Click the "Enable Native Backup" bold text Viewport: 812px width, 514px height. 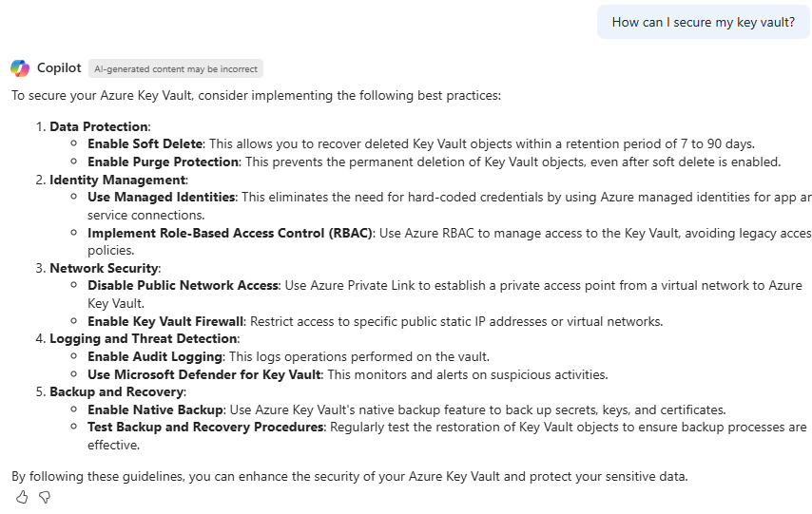pos(155,409)
